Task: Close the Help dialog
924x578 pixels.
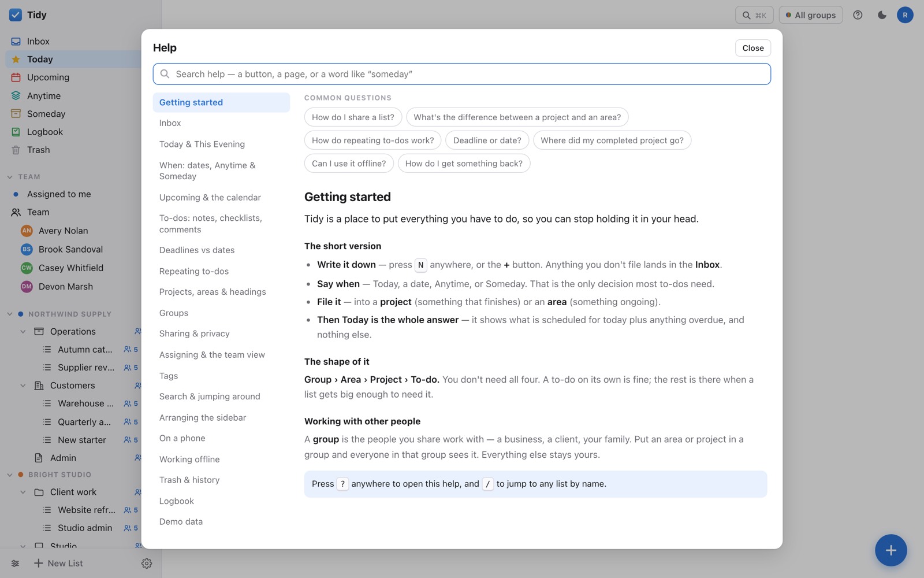Action: (753, 48)
